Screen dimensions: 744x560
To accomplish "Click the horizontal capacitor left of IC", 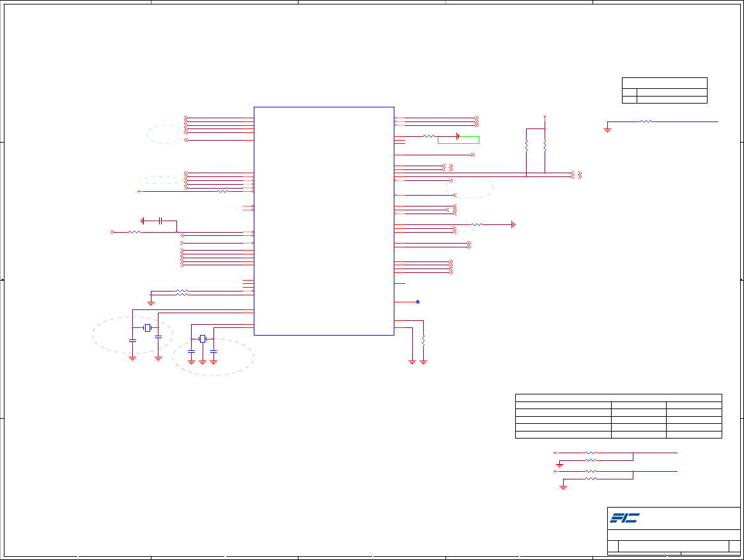I will pos(160,221).
